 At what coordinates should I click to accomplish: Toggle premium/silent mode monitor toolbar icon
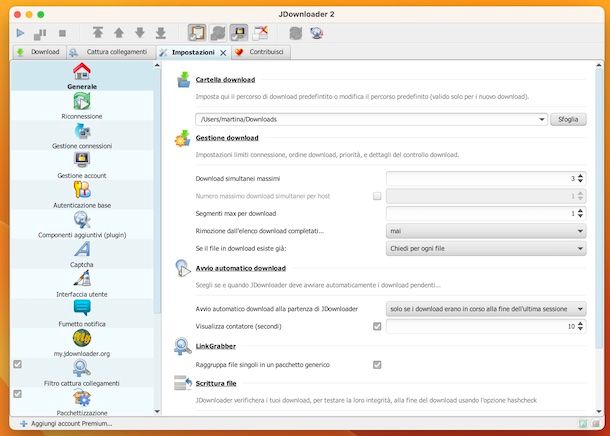238,33
